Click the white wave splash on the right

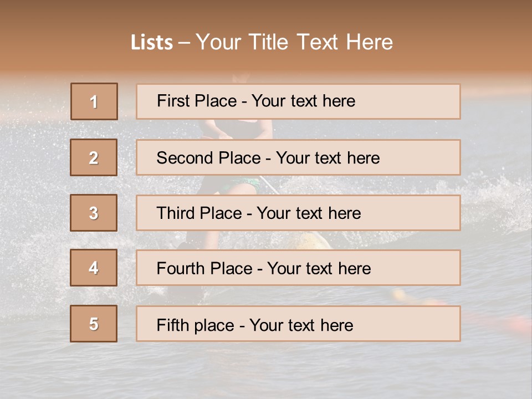point(499,203)
